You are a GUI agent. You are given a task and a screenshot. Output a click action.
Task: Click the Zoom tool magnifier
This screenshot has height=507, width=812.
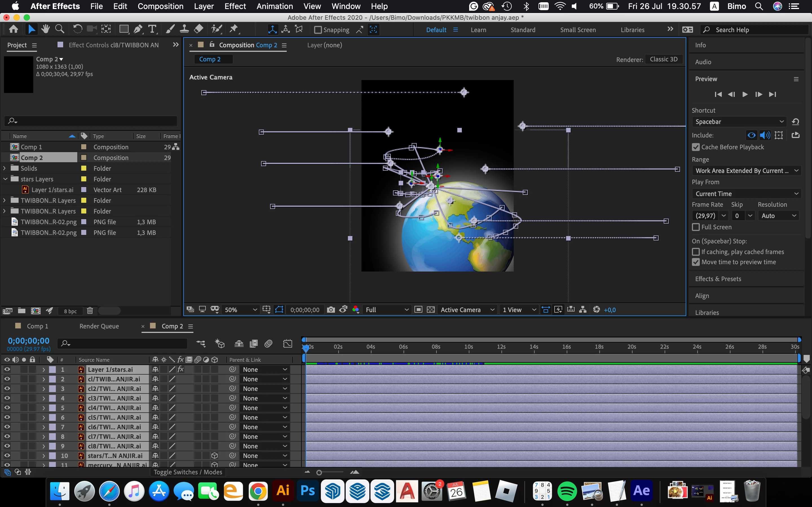click(60, 30)
